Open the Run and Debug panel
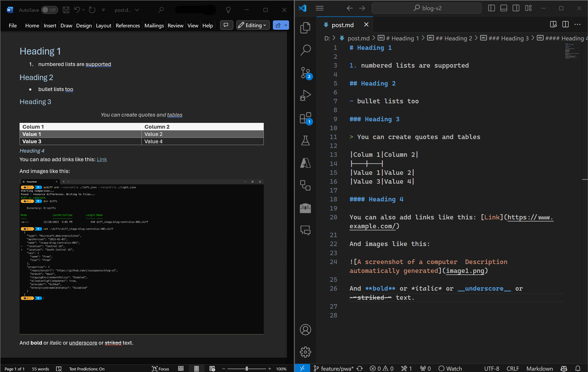 click(x=305, y=95)
